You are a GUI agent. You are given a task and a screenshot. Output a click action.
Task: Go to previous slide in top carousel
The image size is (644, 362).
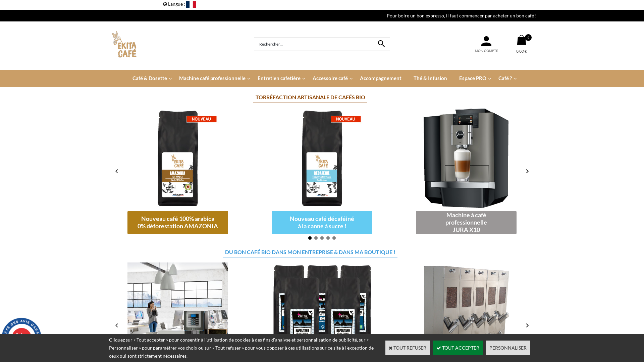point(117,171)
